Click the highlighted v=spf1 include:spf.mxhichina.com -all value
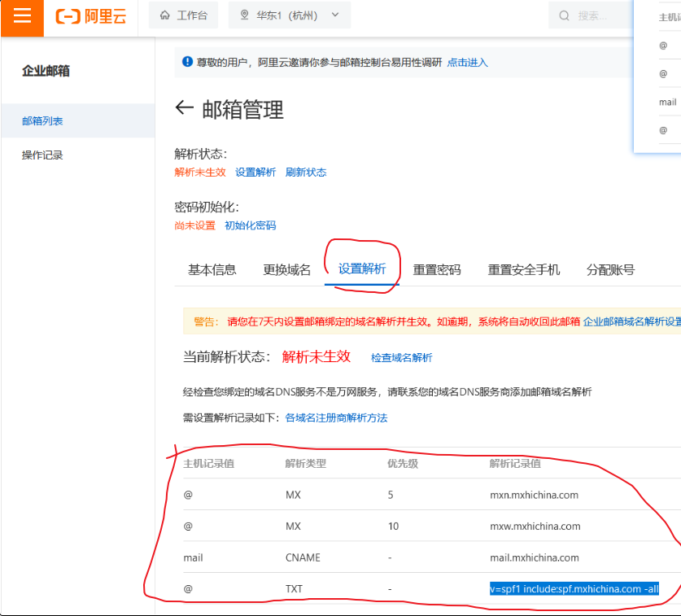The image size is (681, 616). (x=574, y=588)
